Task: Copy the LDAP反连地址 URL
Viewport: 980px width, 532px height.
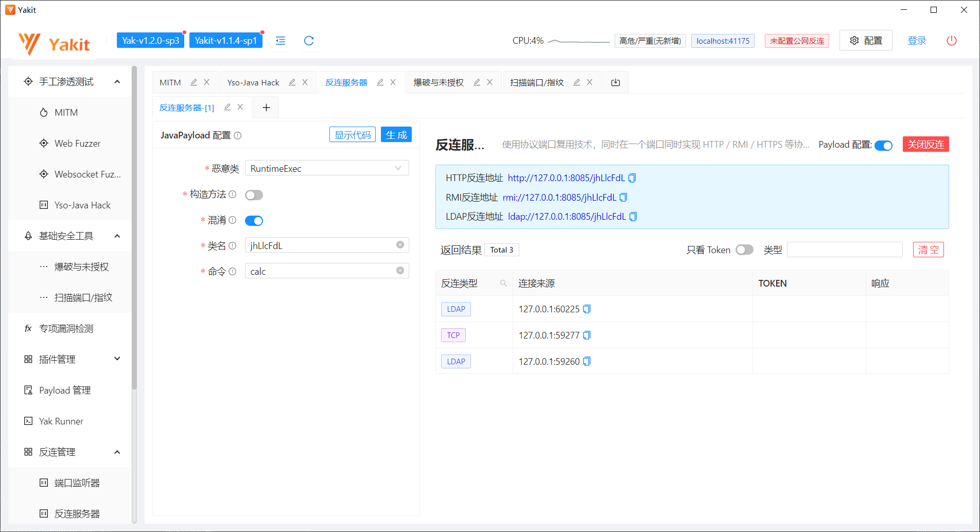Action: coord(633,217)
